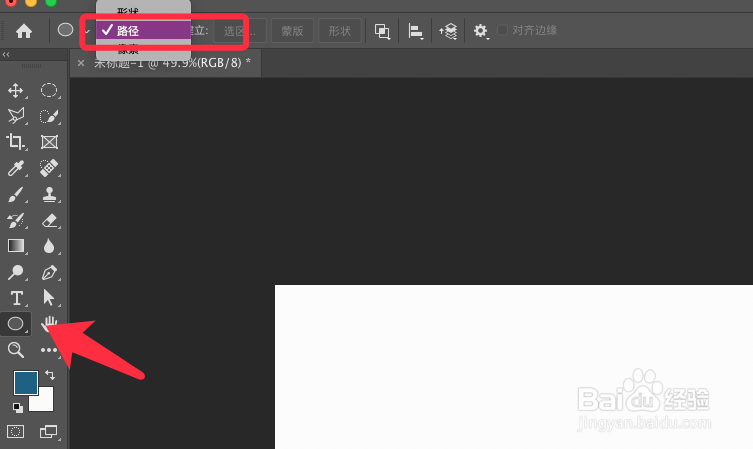Viewport: 753px width, 449px height.
Task: Select the Hand tool
Action: 49,324
